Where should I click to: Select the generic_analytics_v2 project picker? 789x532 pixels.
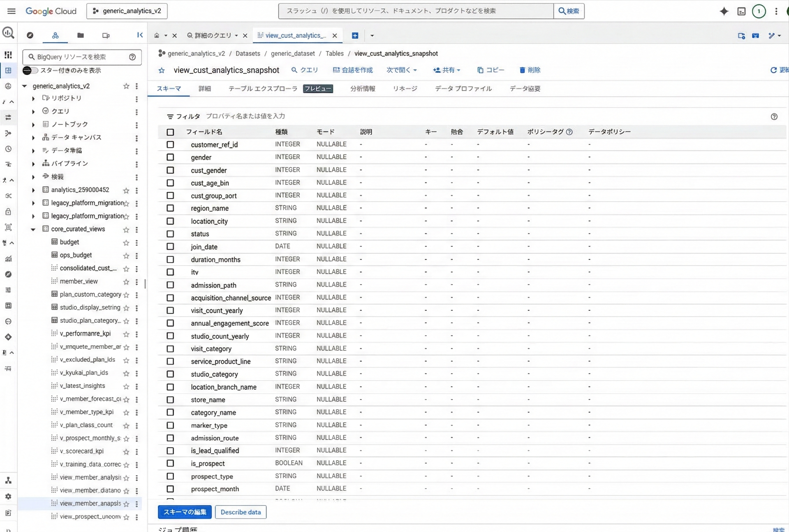point(127,11)
